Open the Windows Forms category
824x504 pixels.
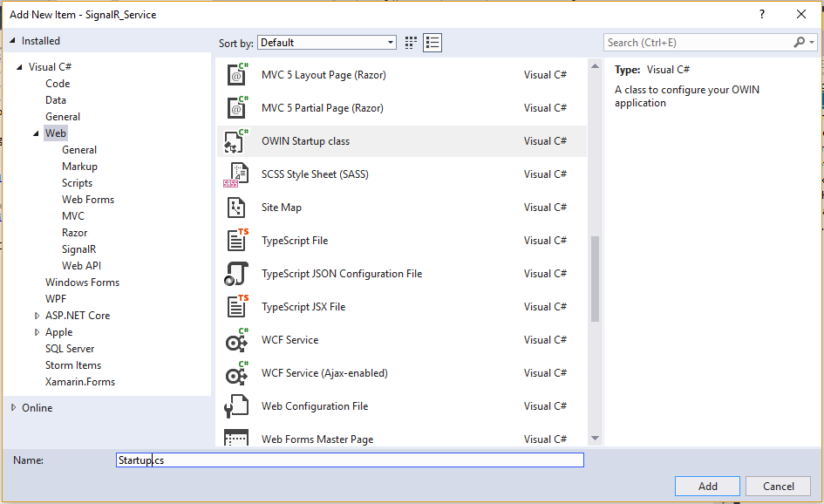(x=82, y=283)
